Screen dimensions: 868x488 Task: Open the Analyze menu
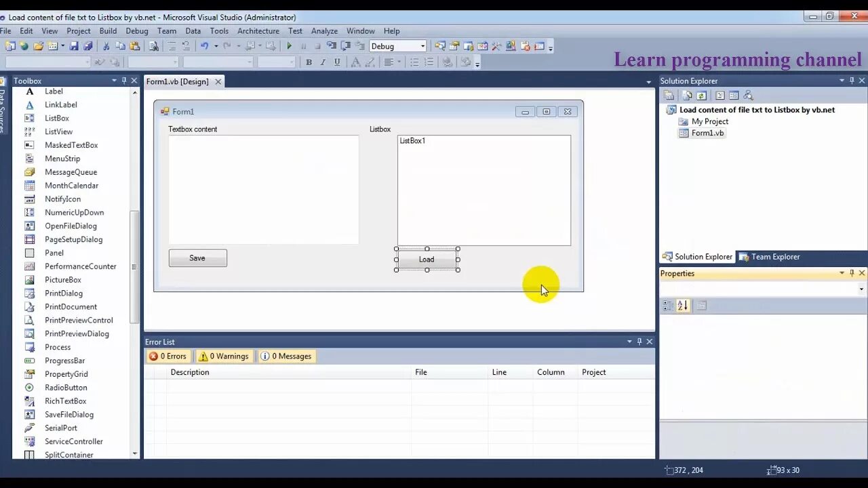324,30
